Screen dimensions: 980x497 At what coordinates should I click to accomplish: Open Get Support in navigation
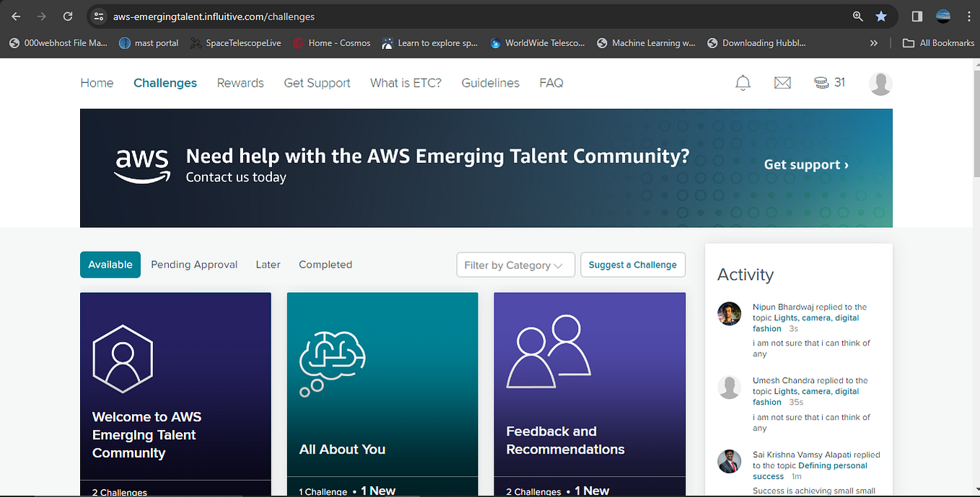coord(317,83)
